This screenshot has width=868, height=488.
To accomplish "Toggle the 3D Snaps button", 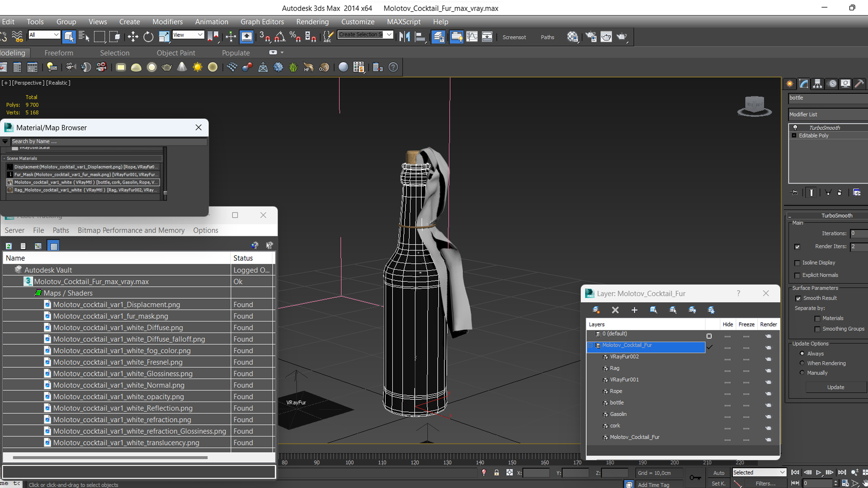I will [x=264, y=37].
